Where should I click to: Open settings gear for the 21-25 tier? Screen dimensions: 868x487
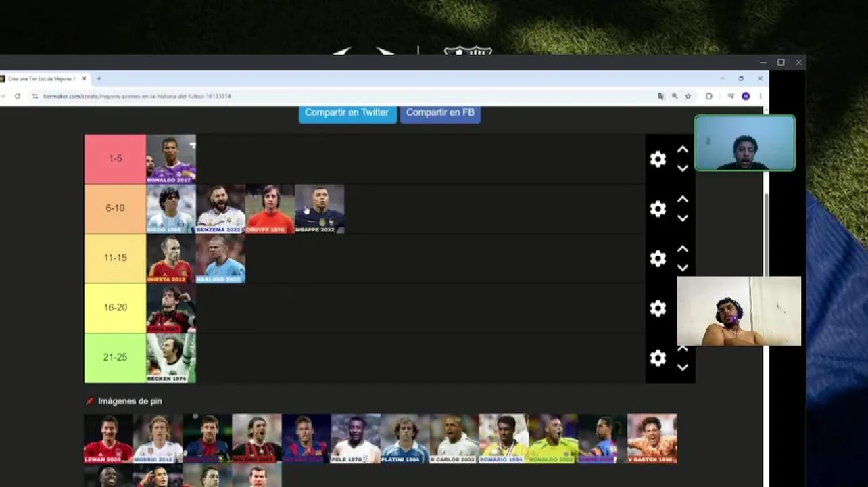[x=658, y=358]
